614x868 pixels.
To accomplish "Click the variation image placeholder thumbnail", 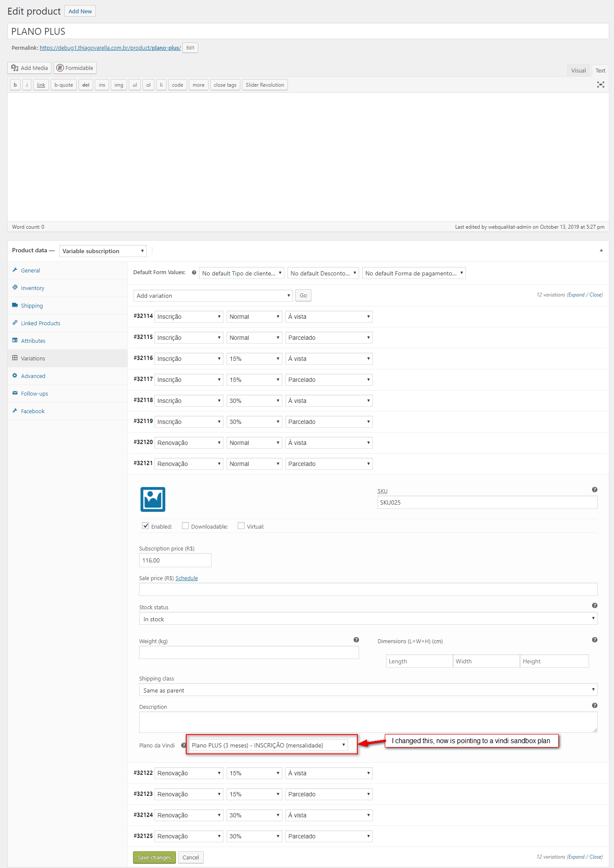I will 153,499.
